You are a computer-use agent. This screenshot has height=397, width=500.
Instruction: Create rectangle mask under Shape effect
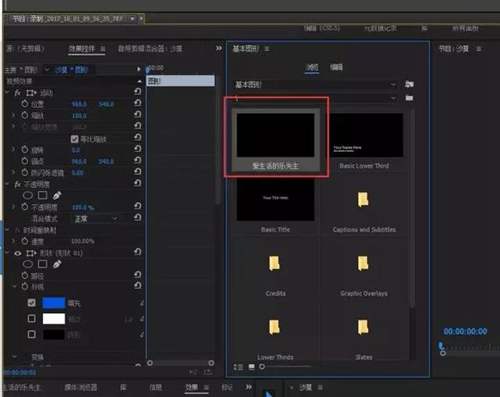point(42,264)
